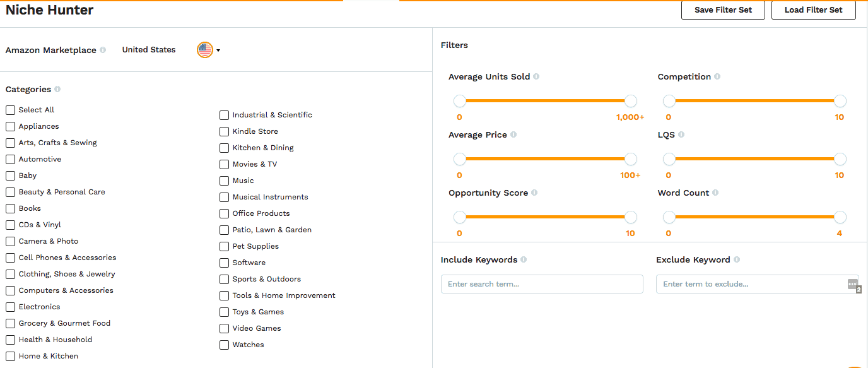
Task: Click info icon next to Opportunity Score
Action: pyautogui.click(x=534, y=193)
